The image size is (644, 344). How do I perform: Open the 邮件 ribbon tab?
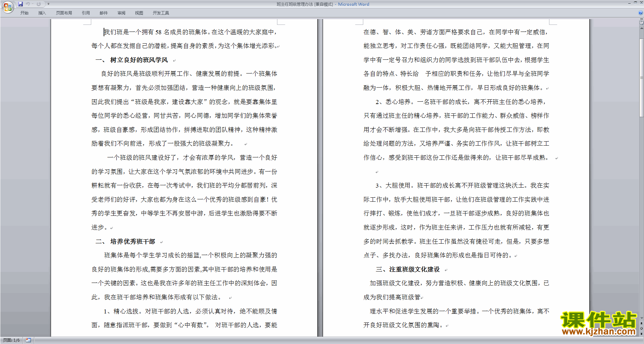[x=104, y=13]
